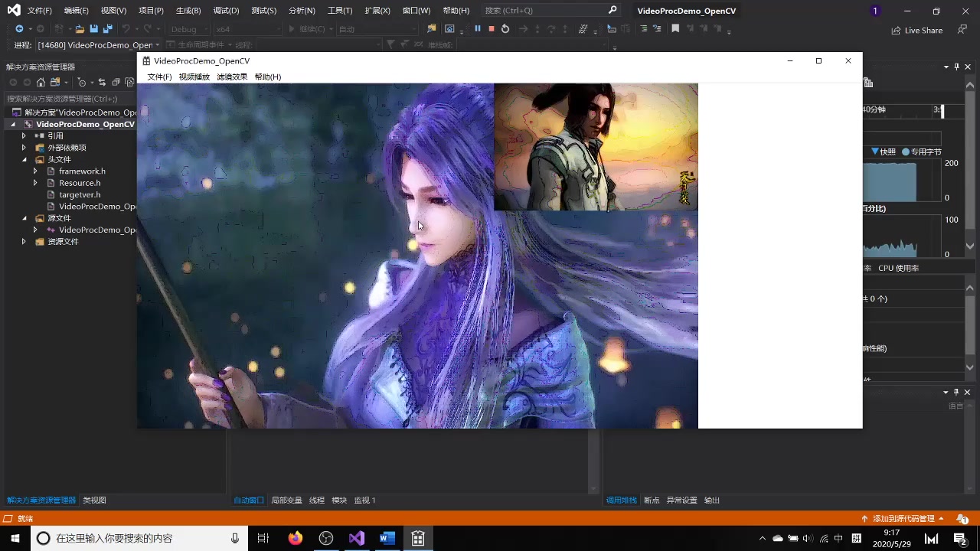Open the process dropdown showing [14680] VideoProcDemo
980x551 pixels.
tap(98, 45)
